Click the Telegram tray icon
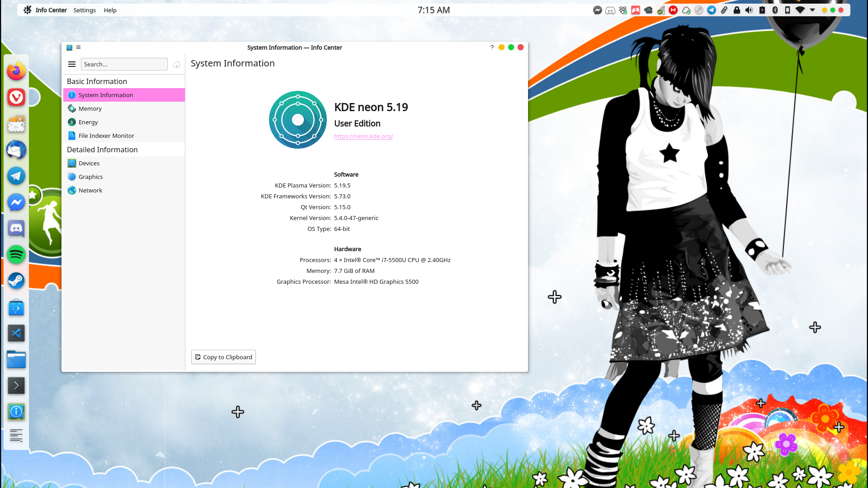 712,10
